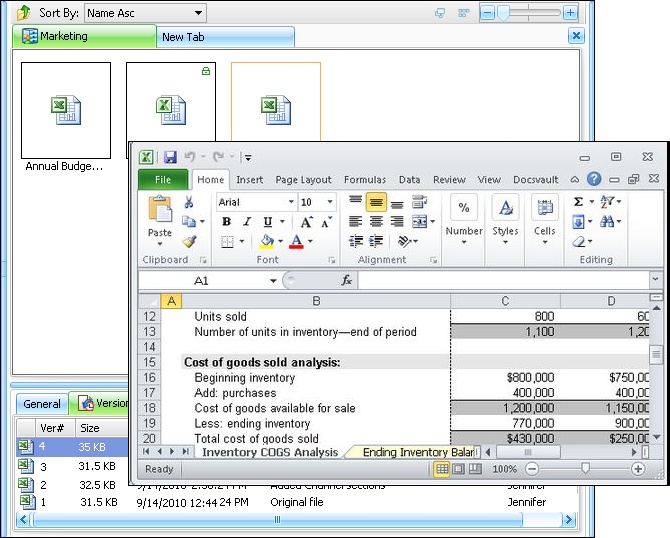
Task: Select the Format Painter brush
Action: tap(189, 241)
